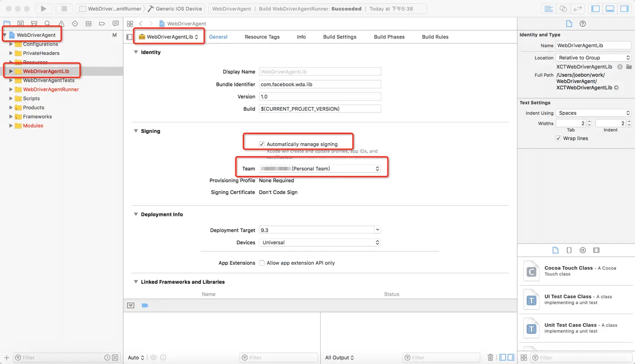Add a new file with plus button
The width and height of the screenshot is (635, 364).
[x=6, y=358]
